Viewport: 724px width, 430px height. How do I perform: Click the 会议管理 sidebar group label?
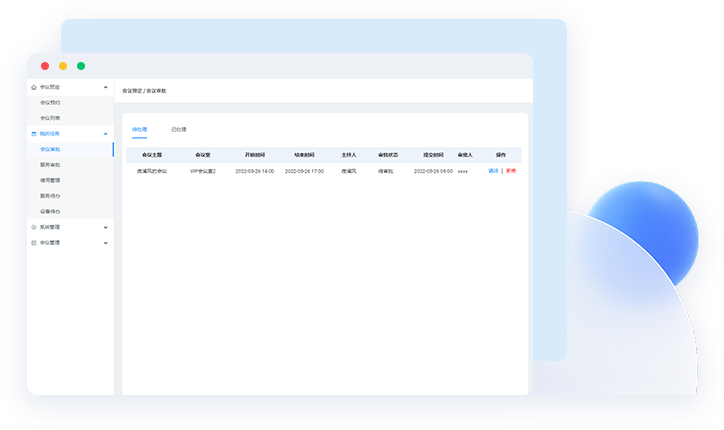(x=49, y=243)
